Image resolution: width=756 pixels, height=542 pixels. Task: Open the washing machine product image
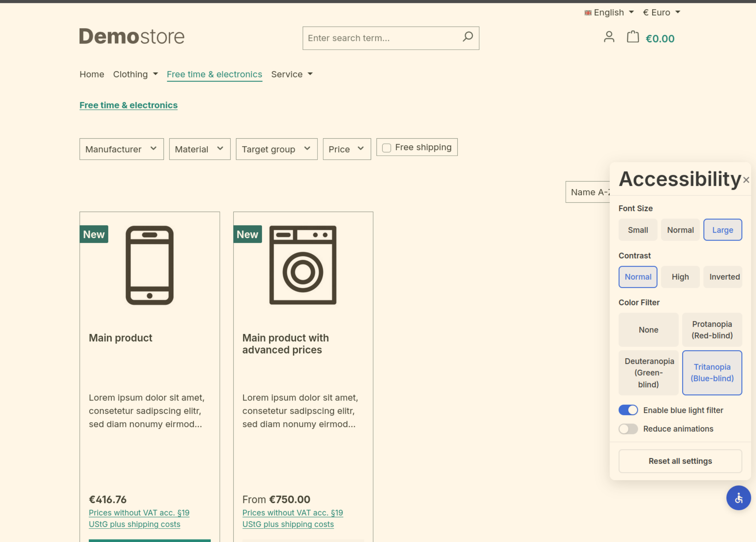click(303, 265)
